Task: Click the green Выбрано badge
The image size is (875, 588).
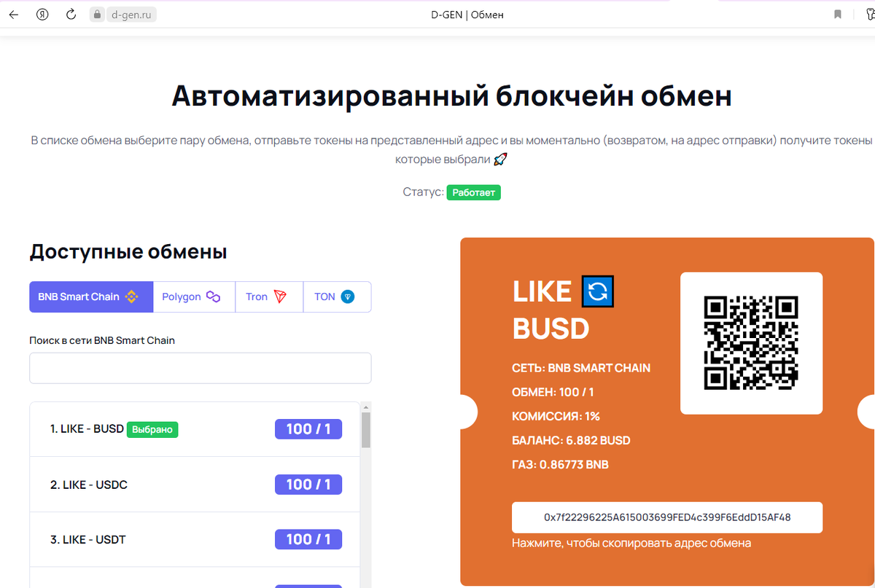Action: tap(152, 430)
